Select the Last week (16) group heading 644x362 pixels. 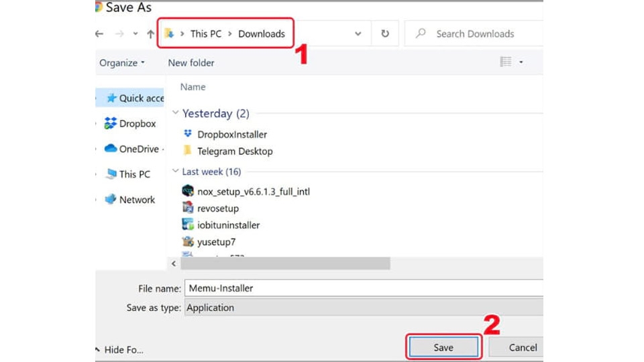pos(211,172)
